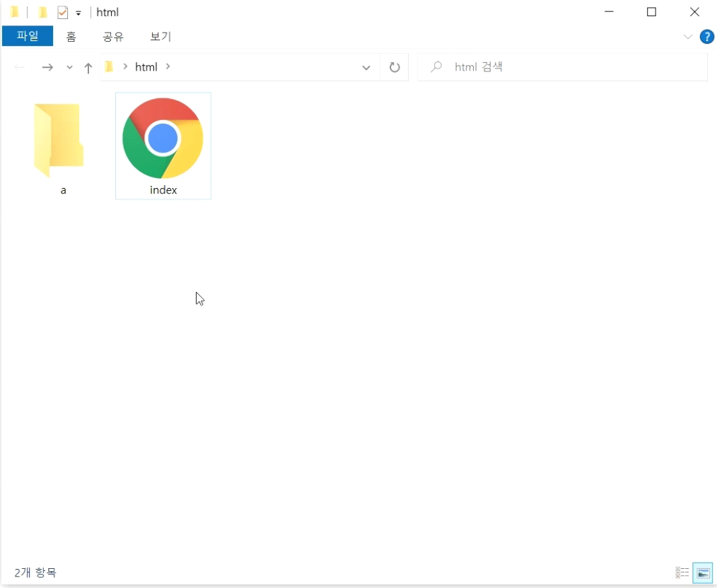Open Help with the question mark icon
Image resolution: width=717 pixels, height=588 pixels.
coord(707,37)
